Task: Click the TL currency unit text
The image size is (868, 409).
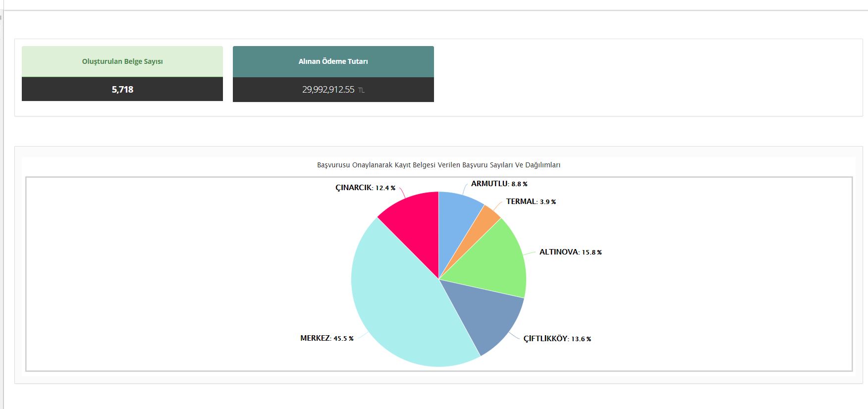Action: pyautogui.click(x=361, y=91)
